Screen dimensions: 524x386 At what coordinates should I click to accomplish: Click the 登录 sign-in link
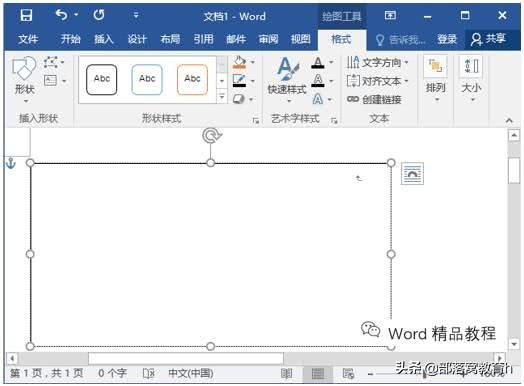point(447,39)
